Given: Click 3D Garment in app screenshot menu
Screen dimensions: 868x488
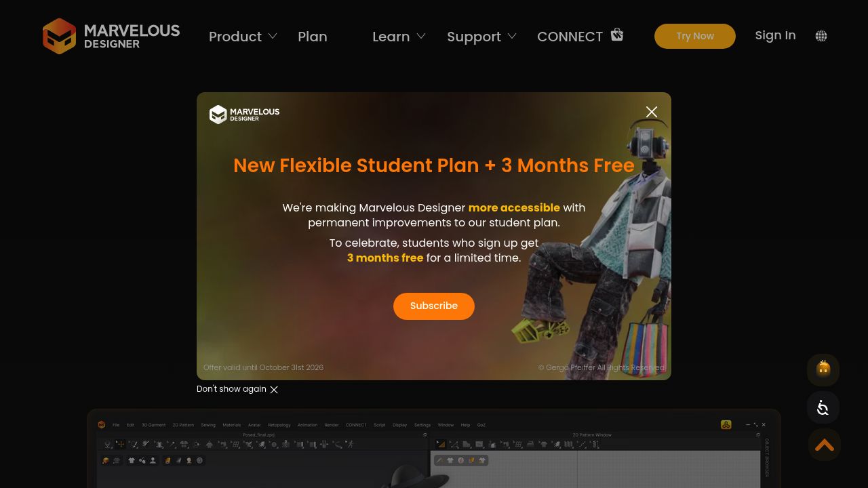Looking at the screenshot, I should (x=153, y=425).
